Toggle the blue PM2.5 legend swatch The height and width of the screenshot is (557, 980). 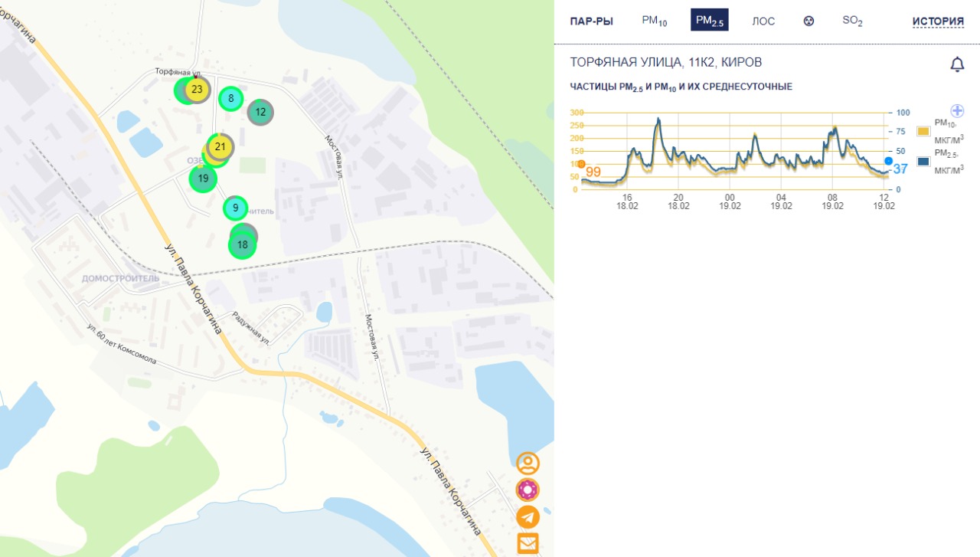[923, 162]
